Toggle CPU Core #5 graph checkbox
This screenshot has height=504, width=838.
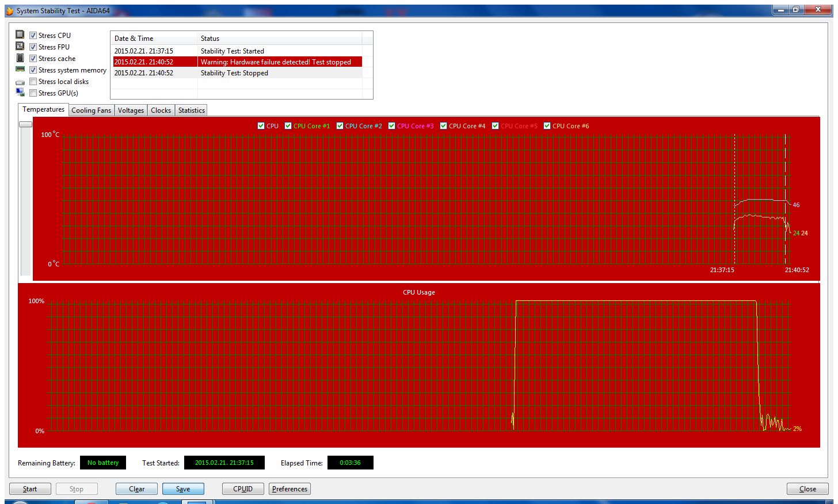click(496, 126)
